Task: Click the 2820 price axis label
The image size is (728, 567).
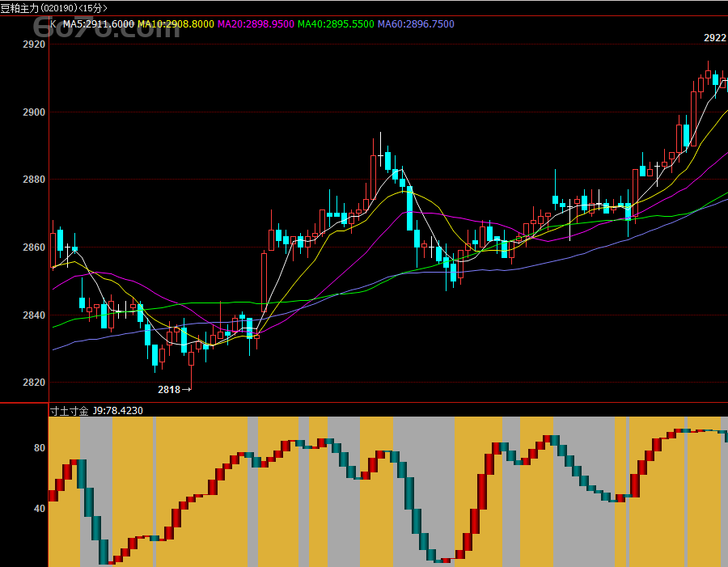Action: 34,383
